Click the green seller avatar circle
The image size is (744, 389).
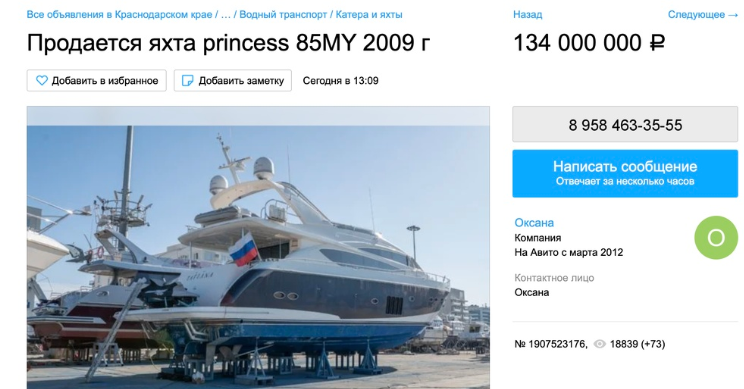[x=716, y=238]
